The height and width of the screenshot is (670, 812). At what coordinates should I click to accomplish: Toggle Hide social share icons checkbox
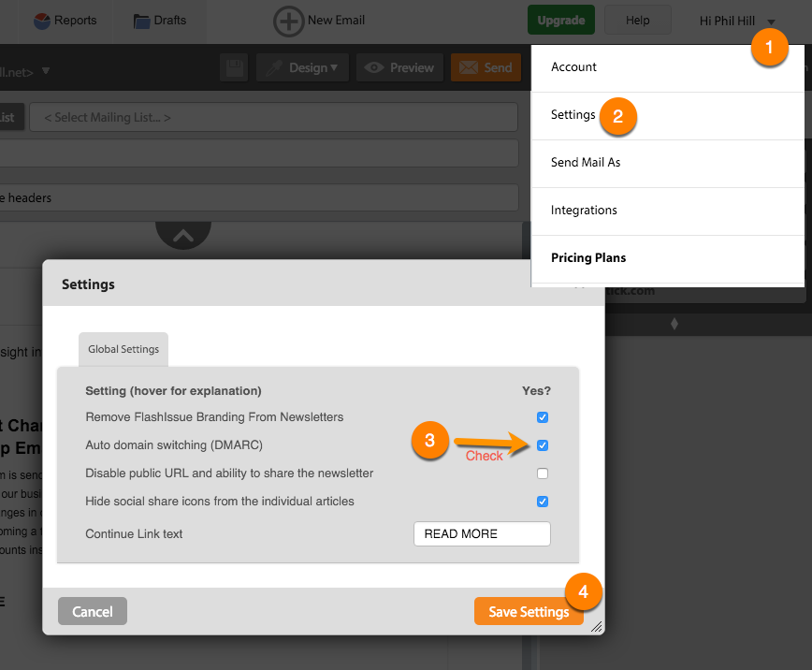point(543,502)
